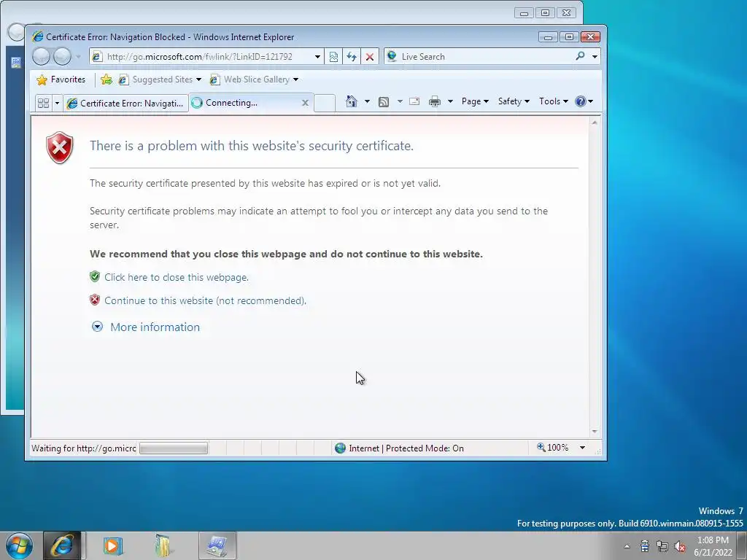This screenshot has width=747, height=560.
Task: Click the Home page icon
Action: point(352,101)
